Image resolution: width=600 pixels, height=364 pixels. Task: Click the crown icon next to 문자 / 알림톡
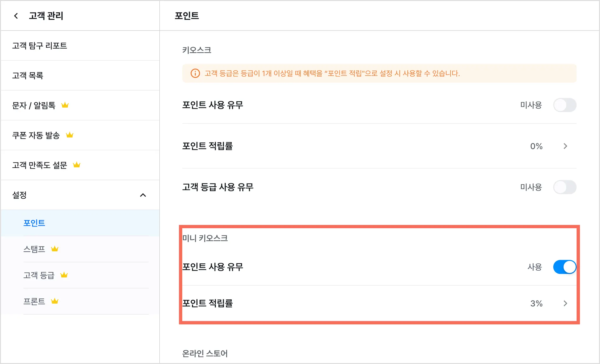[x=65, y=105]
